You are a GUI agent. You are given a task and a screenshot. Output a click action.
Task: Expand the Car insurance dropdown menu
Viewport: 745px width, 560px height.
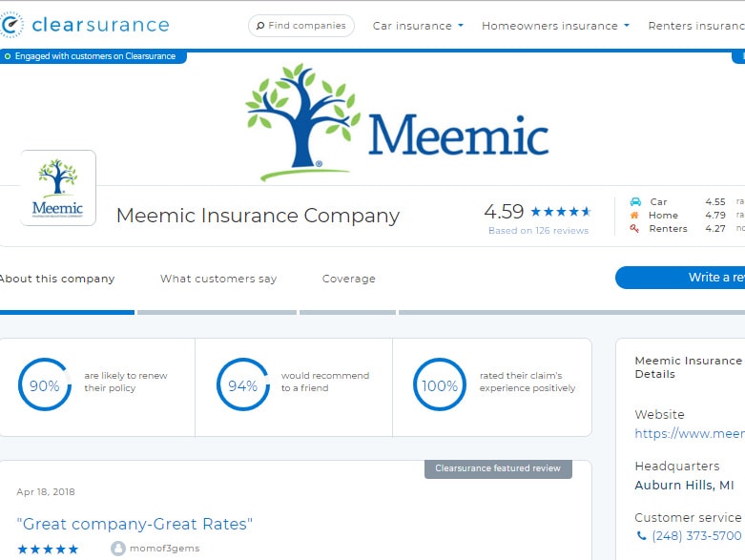418,26
